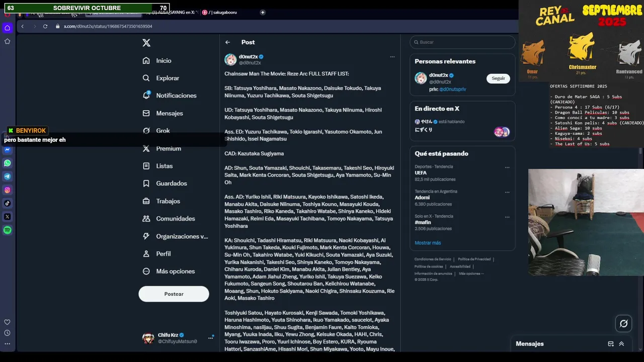644x362 pixels.
Task: Follow d0nut2x with the Seguir button
Action: click(x=498, y=78)
